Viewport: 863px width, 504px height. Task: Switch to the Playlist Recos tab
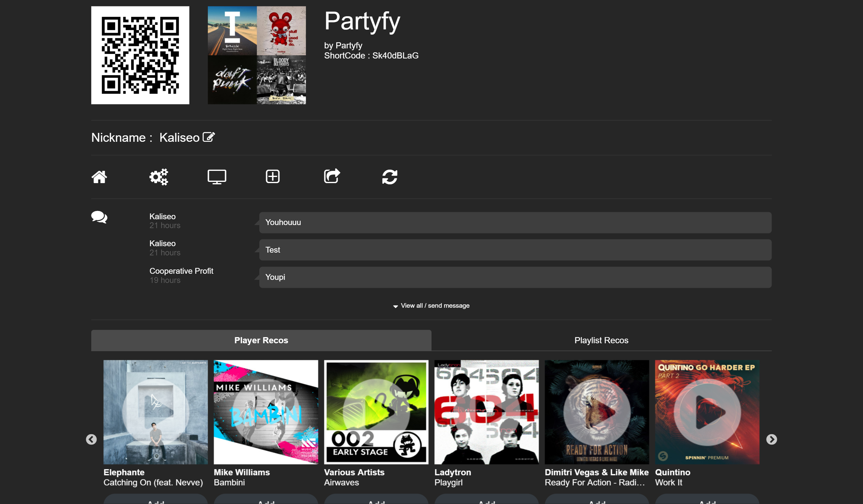pos(601,340)
